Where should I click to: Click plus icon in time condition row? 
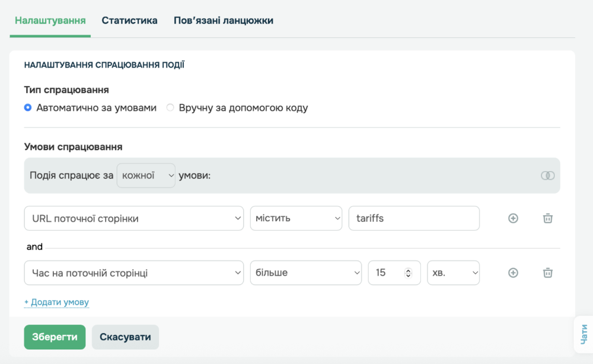[514, 273]
